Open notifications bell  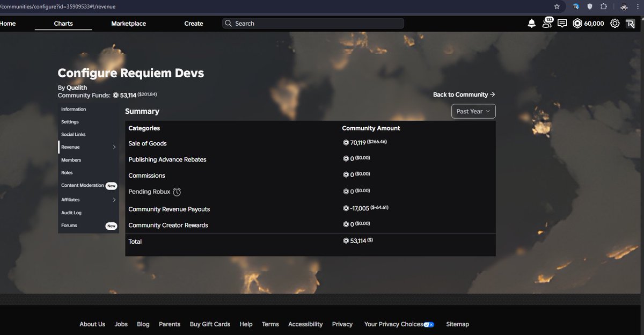(532, 23)
